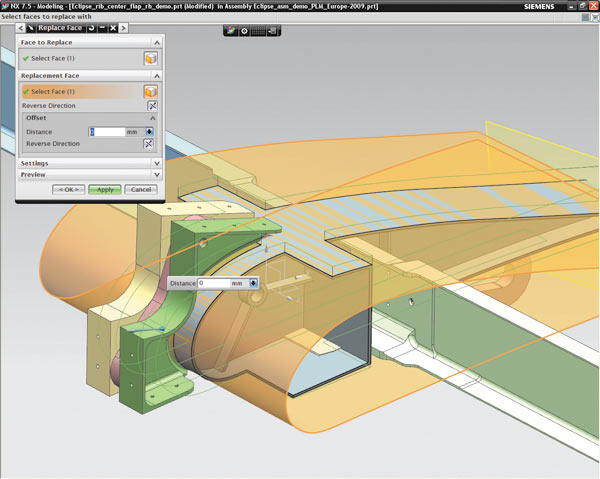
Task: Expand the Settings section
Action: [x=157, y=163]
